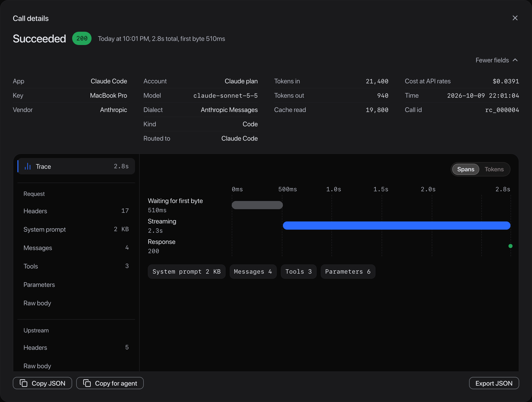The width and height of the screenshot is (532, 402).
Task: Open System prompt in the sidebar
Action: (76, 229)
